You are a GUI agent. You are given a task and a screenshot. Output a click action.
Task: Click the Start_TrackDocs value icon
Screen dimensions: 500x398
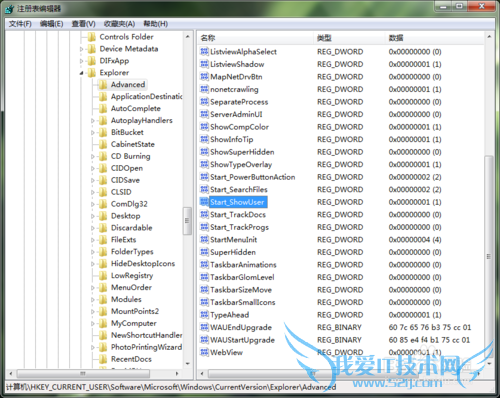pos(204,214)
